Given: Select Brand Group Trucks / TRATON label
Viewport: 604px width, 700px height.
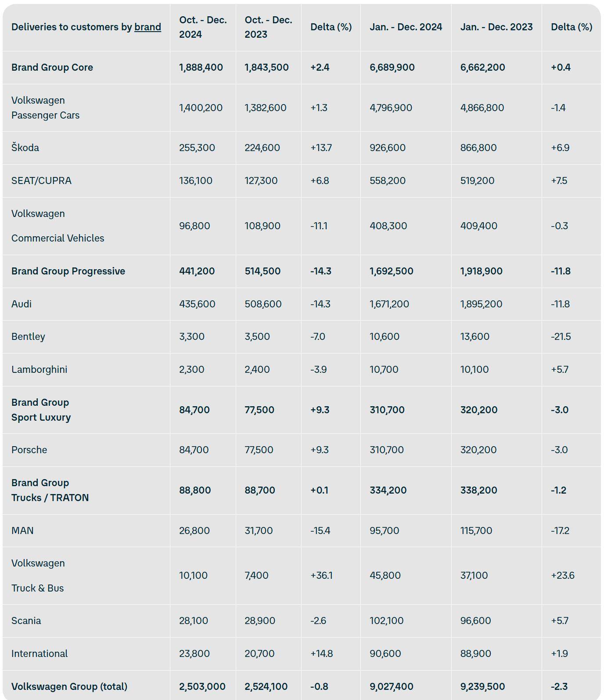Looking at the screenshot, I should (x=50, y=490).
